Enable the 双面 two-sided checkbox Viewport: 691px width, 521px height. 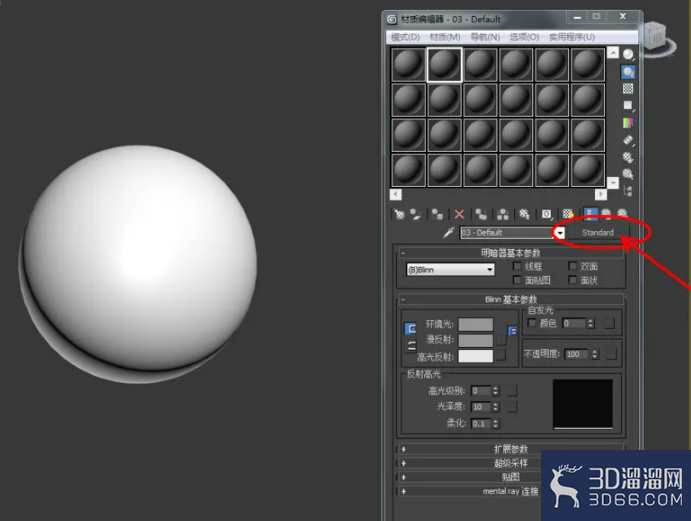tap(572, 266)
